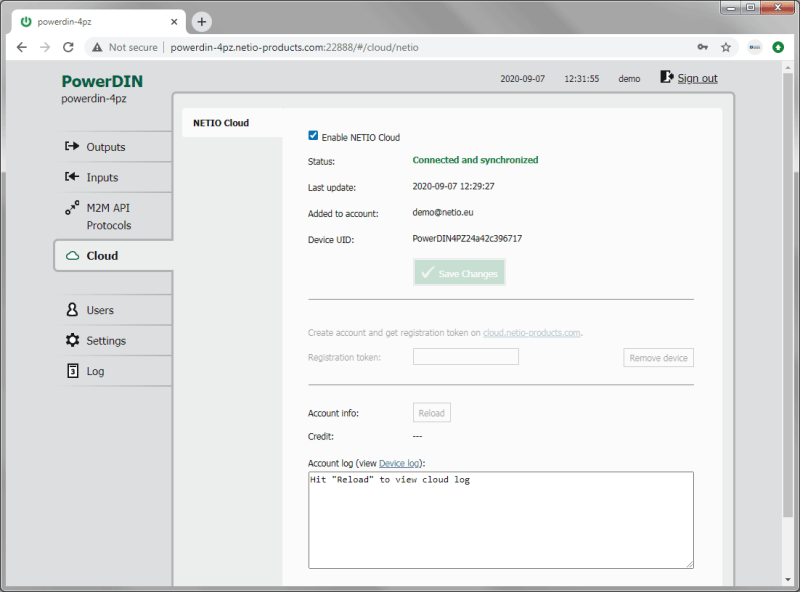Select the Outputs section icon
Viewport: 800px width, 592px height.
pyautogui.click(x=72, y=146)
